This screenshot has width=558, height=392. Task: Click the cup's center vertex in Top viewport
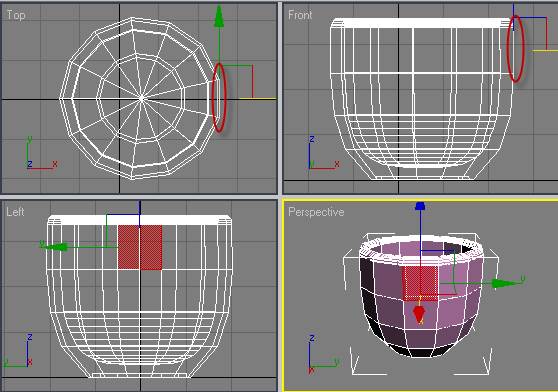coord(142,99)
